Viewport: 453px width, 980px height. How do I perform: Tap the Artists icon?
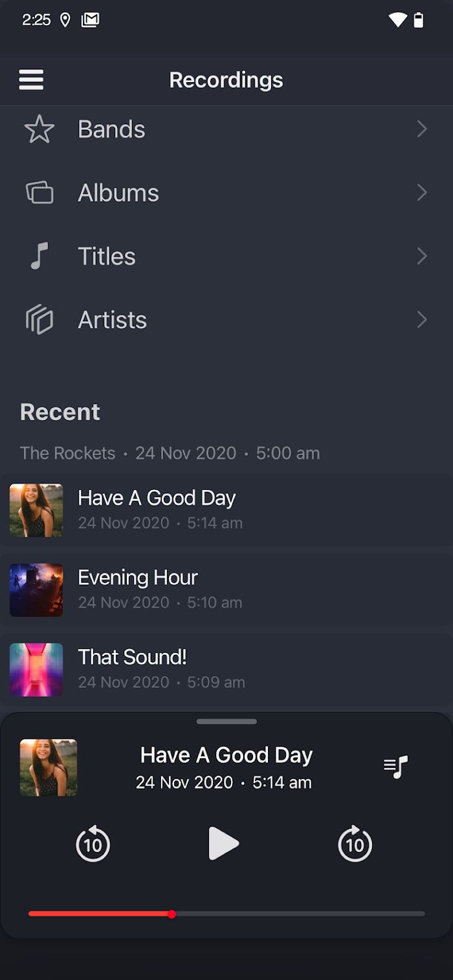point(39,320)
